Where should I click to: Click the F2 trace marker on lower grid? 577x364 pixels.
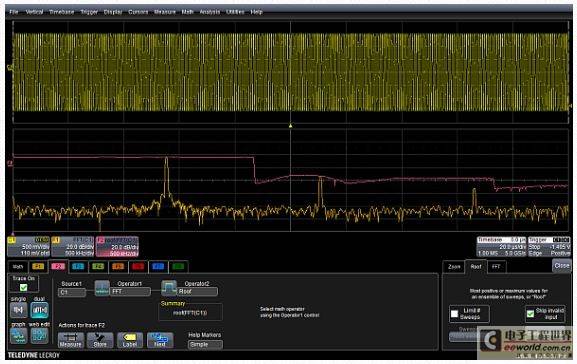tap(10, 163)
